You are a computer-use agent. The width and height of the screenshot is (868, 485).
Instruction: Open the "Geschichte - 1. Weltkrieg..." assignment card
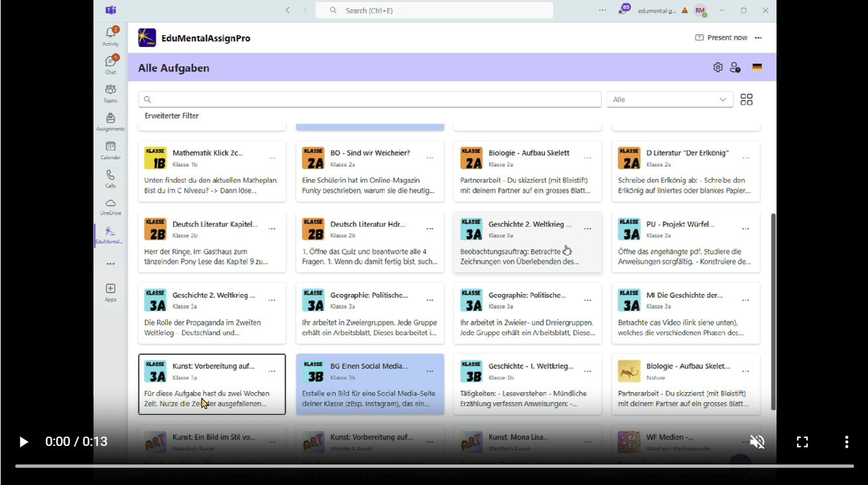(x=528, y=384)
